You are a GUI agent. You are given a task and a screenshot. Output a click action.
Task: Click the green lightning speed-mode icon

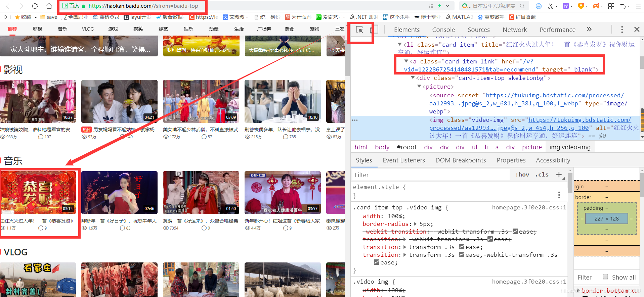point(439,6)
